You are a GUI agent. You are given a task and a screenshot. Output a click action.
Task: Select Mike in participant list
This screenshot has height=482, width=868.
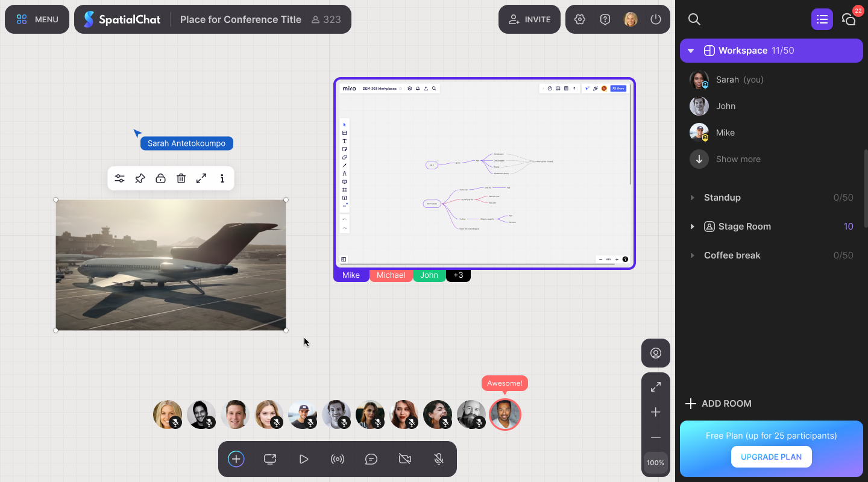(x=772, y=133)
